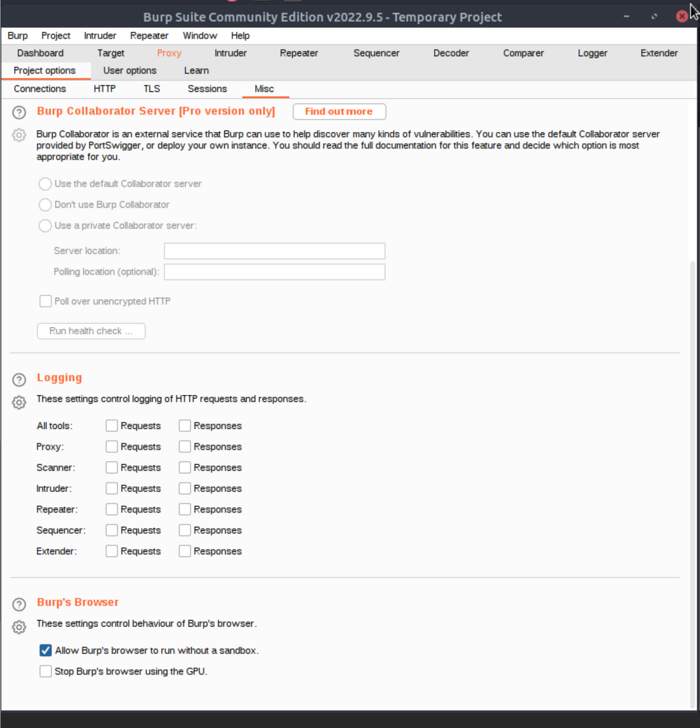Click Run health check button
Viewport: 700px width, 728px height.
point(91,331)
